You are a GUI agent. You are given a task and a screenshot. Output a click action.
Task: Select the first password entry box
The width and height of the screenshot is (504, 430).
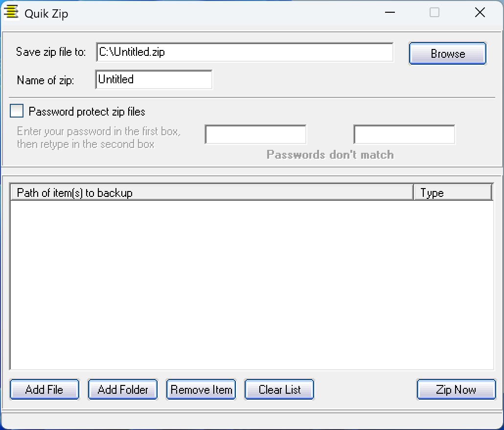(255, 135)
